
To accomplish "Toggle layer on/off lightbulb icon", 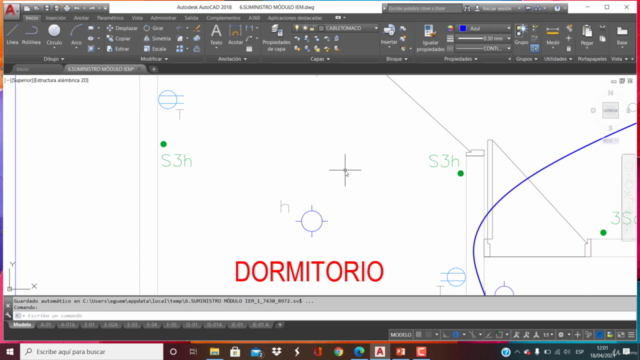I will [297, 28].
